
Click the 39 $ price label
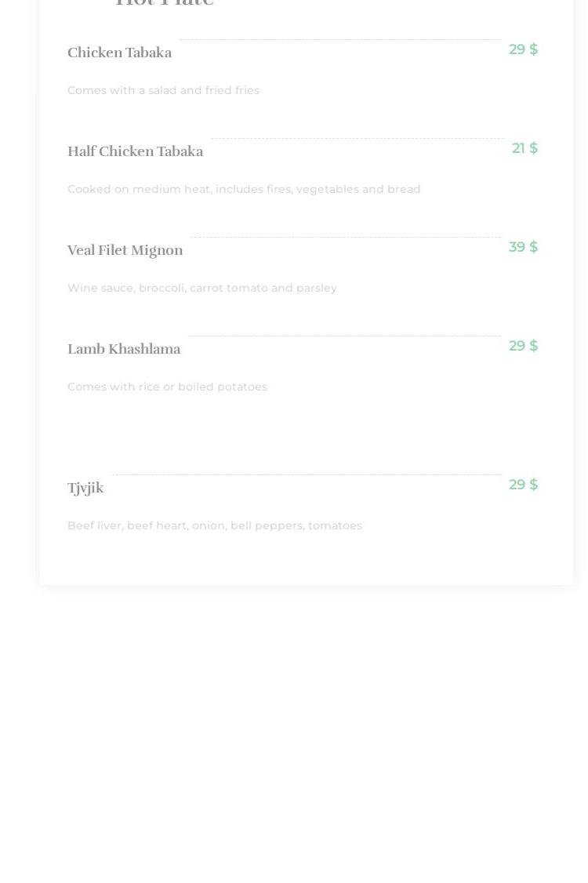[x=523, y=247]
